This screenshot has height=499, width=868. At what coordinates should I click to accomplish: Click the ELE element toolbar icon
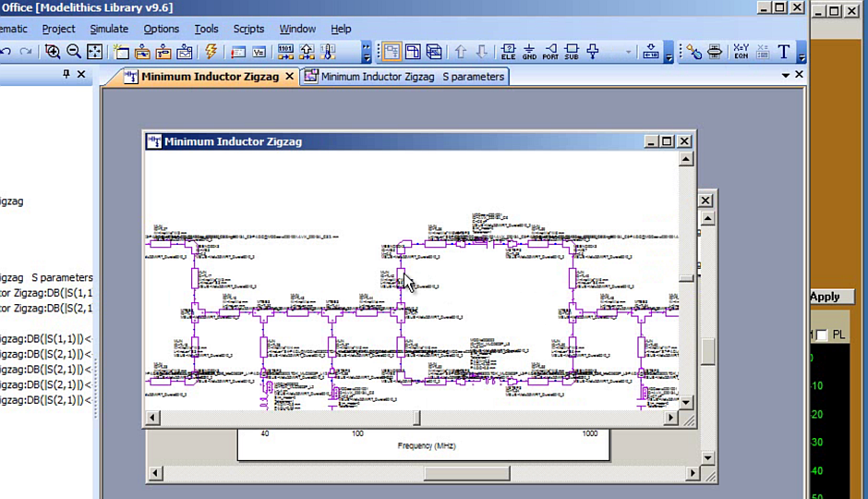(508, 52)
